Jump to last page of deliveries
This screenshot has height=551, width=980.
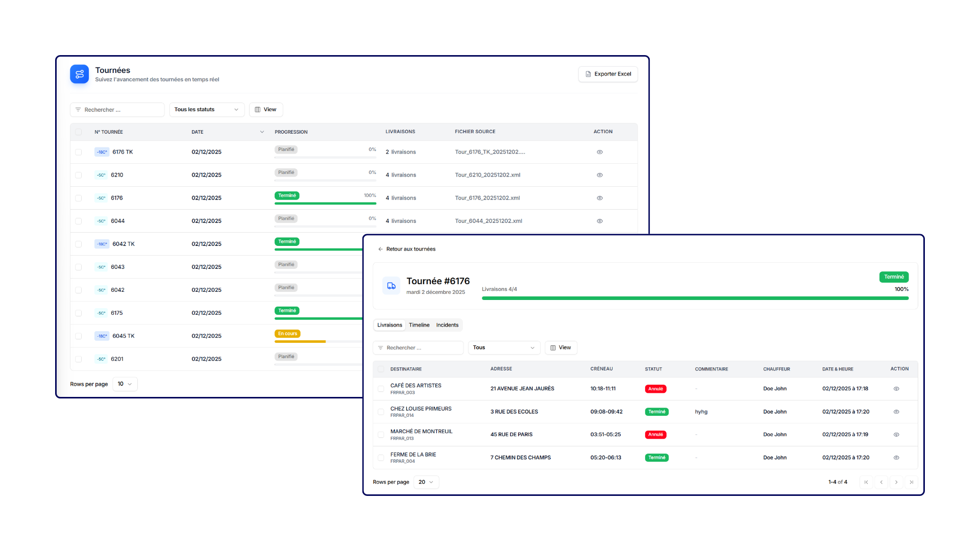[911, 482]
